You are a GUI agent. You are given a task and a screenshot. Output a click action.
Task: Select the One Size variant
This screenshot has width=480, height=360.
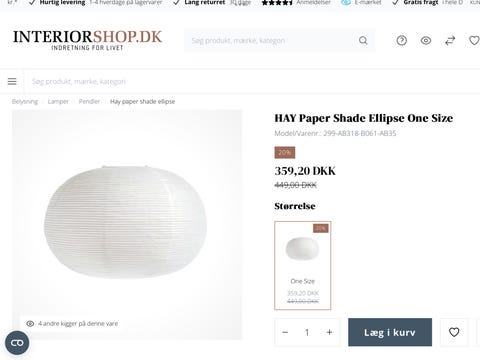click(303, 266)
